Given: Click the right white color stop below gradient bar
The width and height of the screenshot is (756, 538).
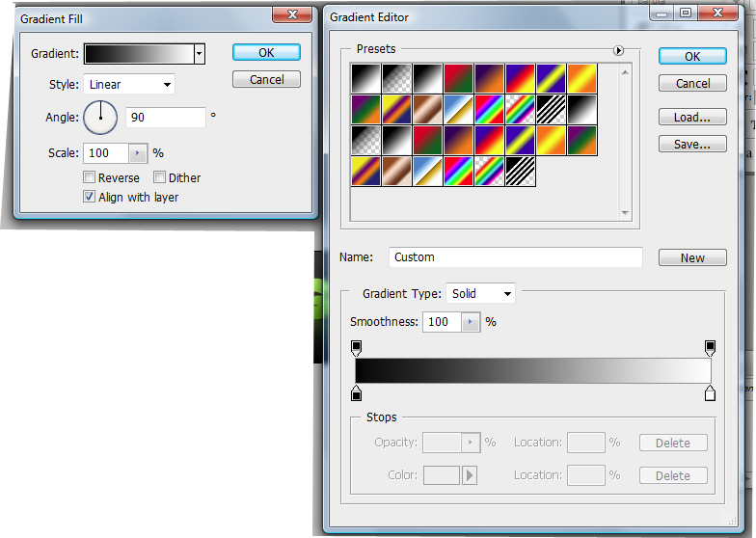Looking at the screenshot, I should [x=711, y=393].
